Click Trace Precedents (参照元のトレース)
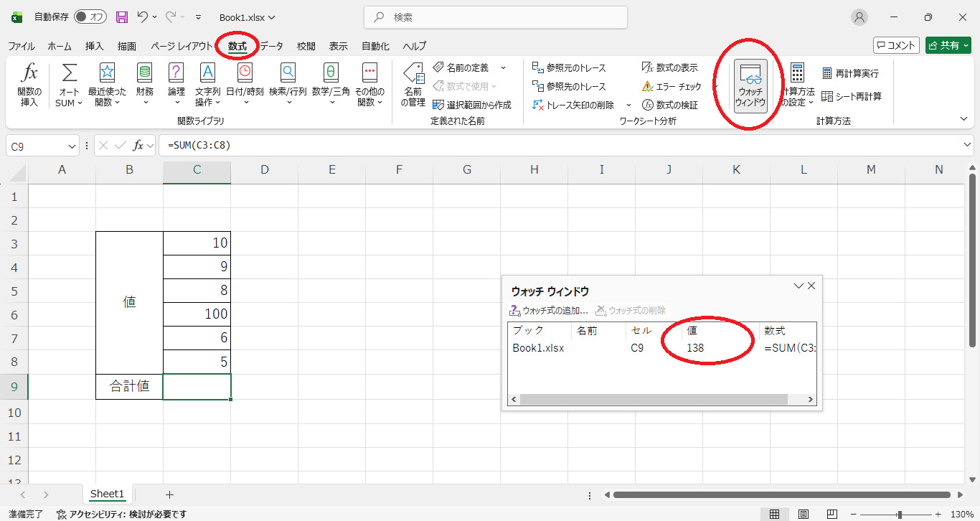Image resolution: width=980 pixels, height=521 pixels. [x=570, y=68]
